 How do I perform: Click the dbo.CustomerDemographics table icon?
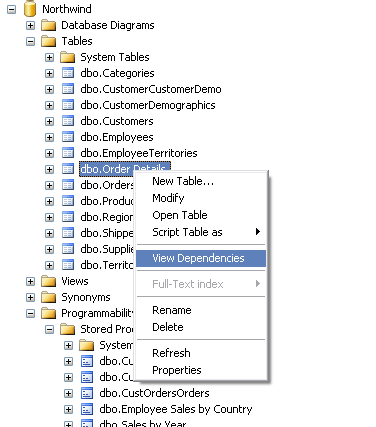click(68, 105)
